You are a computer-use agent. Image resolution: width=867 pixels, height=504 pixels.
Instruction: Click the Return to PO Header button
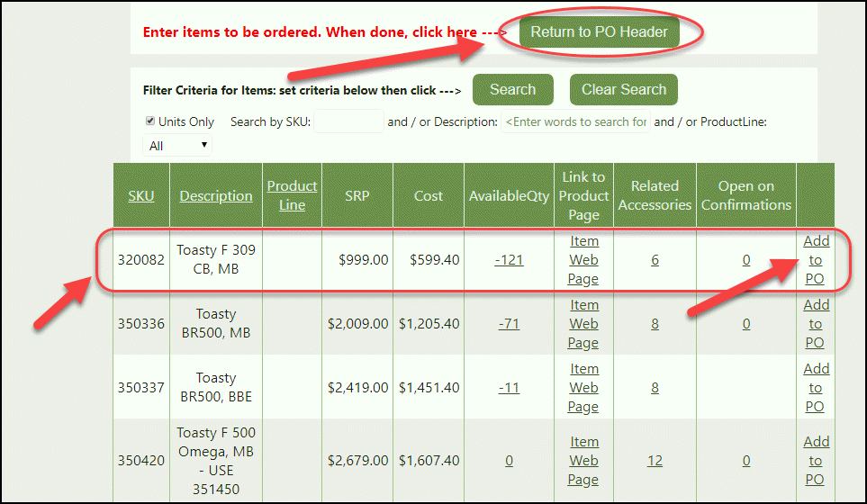[599, 32]
